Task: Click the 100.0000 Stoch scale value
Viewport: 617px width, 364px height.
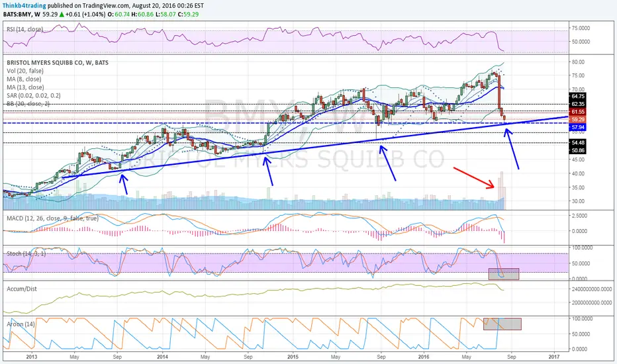Action: (582, 248)
